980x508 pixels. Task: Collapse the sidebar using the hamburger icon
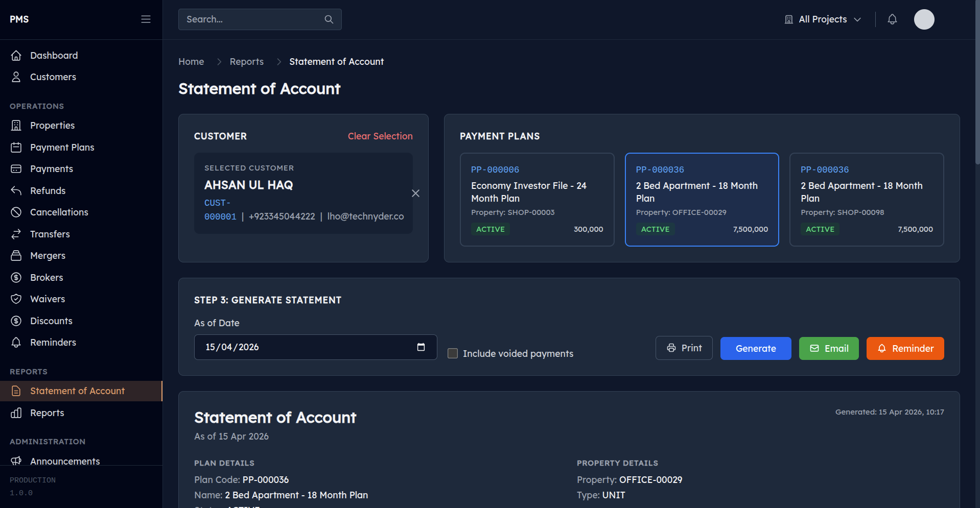[x=146, y=19]
